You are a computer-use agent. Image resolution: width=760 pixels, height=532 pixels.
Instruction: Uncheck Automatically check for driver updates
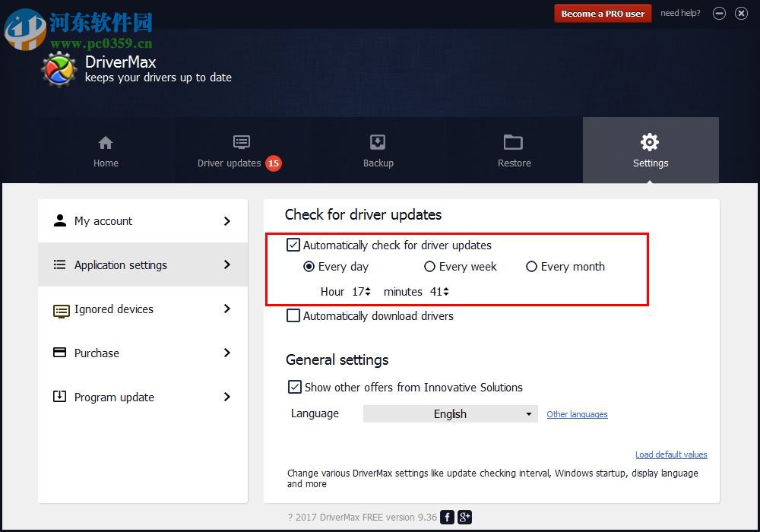(x=293, y=245)
